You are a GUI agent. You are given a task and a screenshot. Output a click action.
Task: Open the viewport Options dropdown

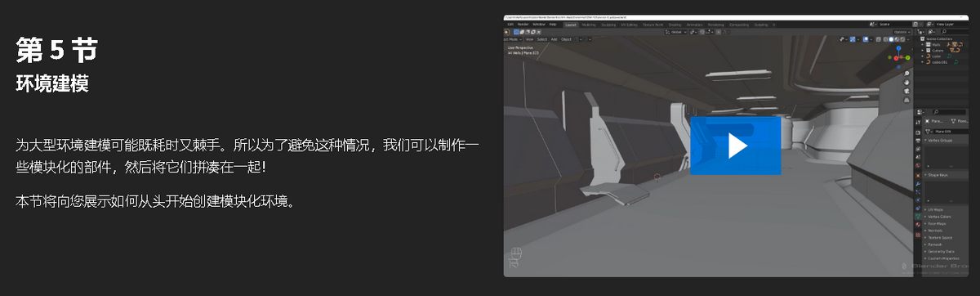pos(902,32)
